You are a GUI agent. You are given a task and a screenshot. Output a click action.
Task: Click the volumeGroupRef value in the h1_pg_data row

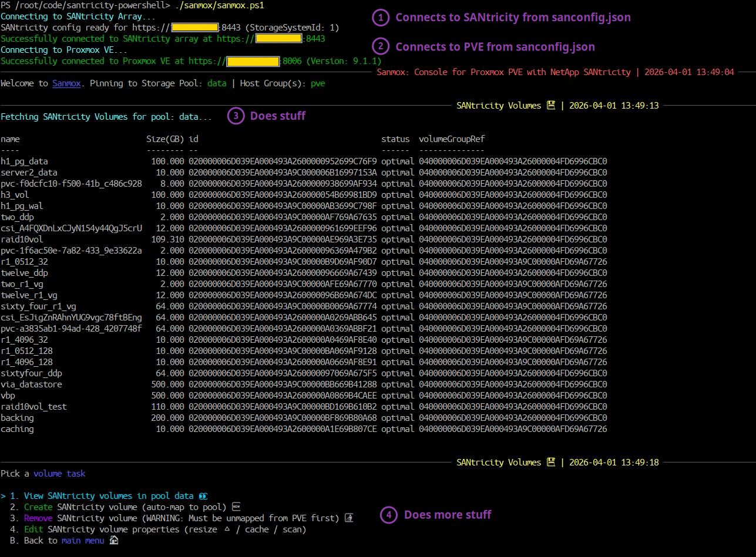click(x=513, y=161)
